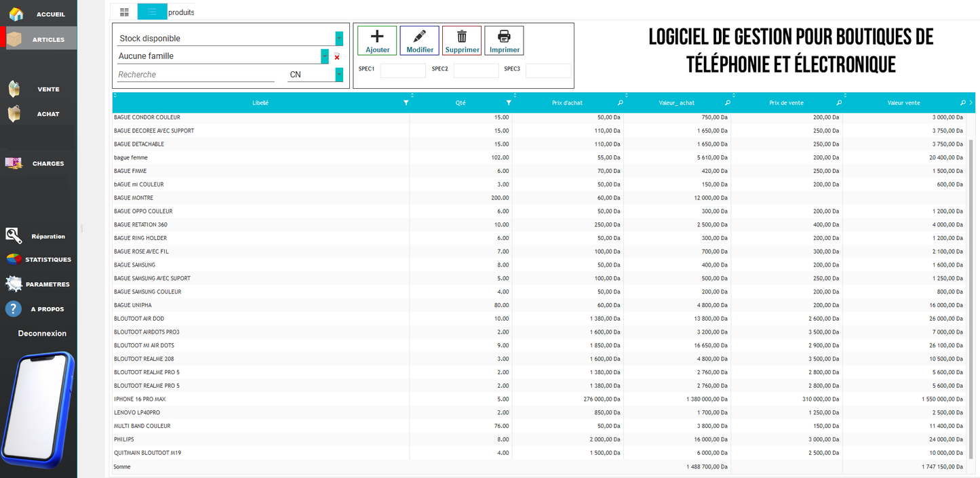Select the produits list view tab

[151, 12]
